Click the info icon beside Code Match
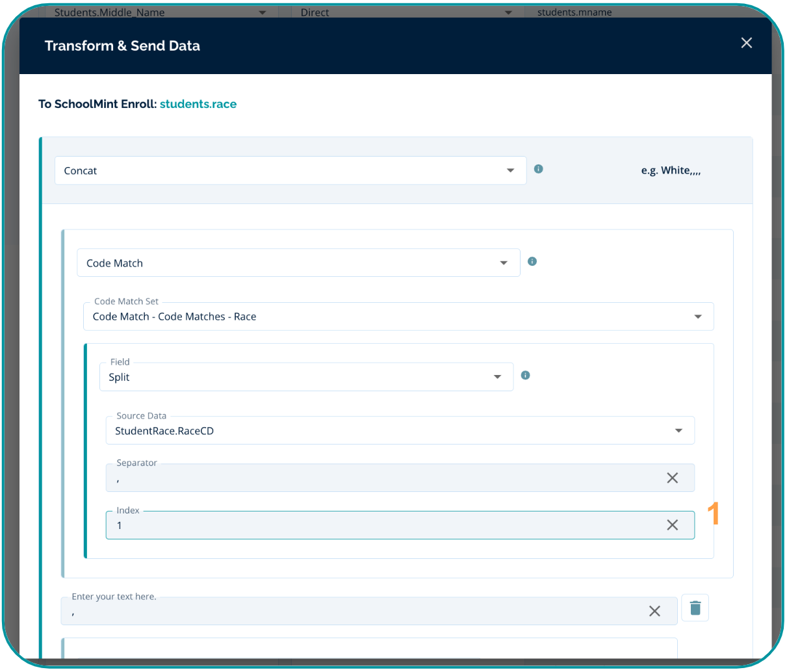 pos(532,261)
